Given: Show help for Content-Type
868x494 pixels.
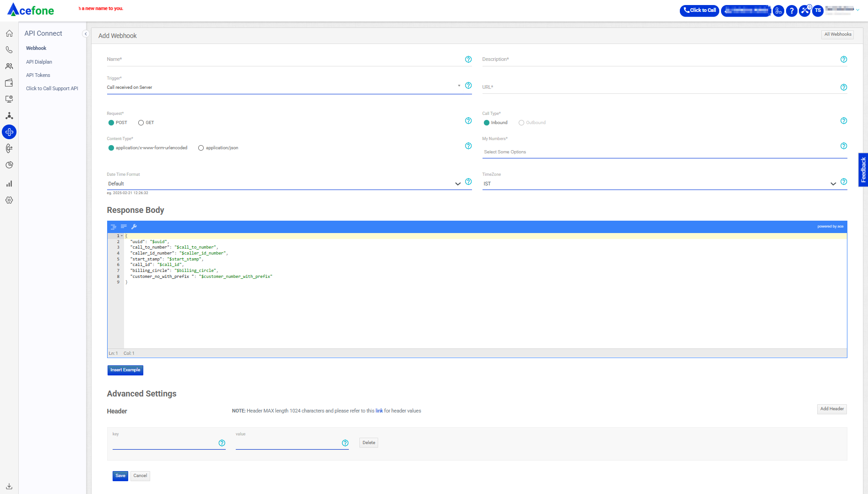Looking at the screenshot, I should click(468, 146).
